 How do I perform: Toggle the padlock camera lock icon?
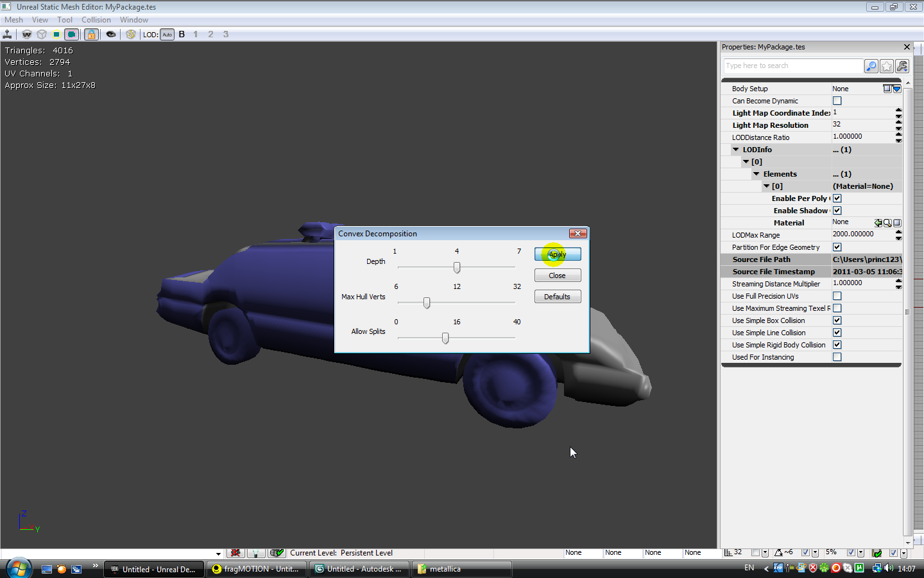point(91,34)
